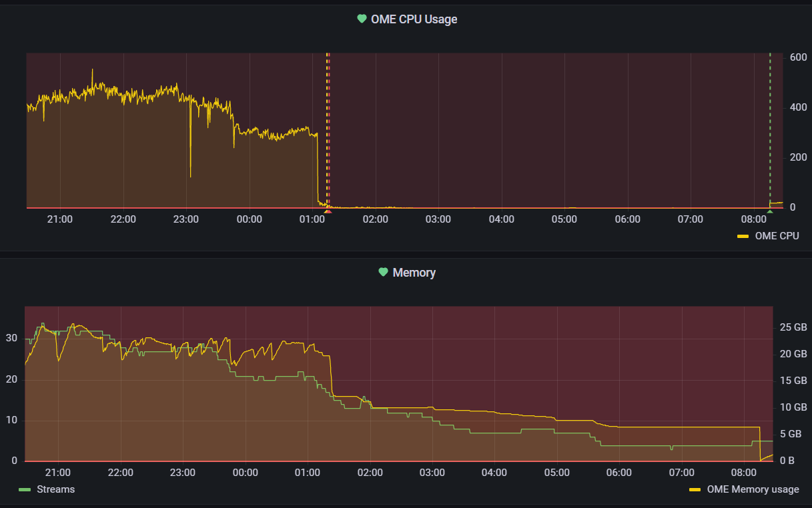
Task: Click the yellow legend marker for OME CPU
Action: pyautogui.click(x=743, y=235)
